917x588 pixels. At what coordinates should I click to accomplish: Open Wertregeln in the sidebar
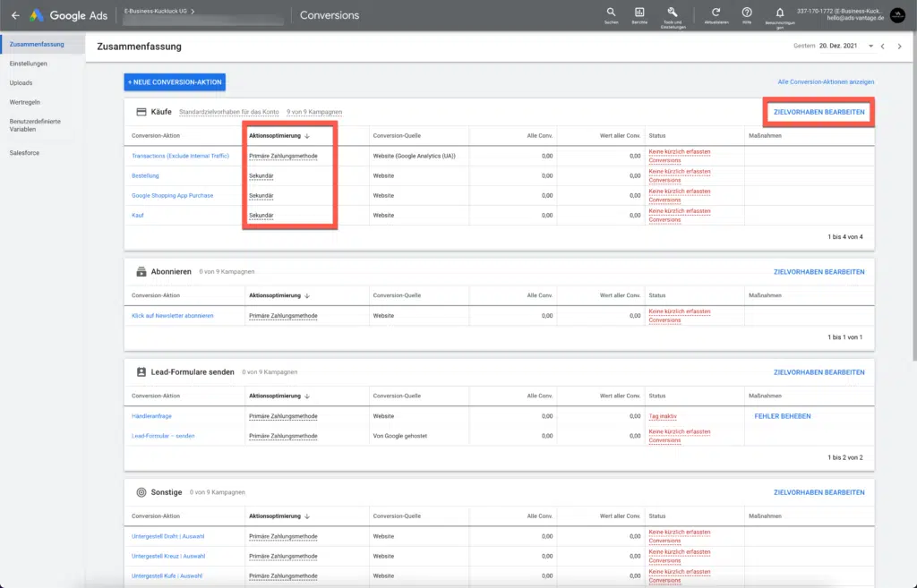24,102
